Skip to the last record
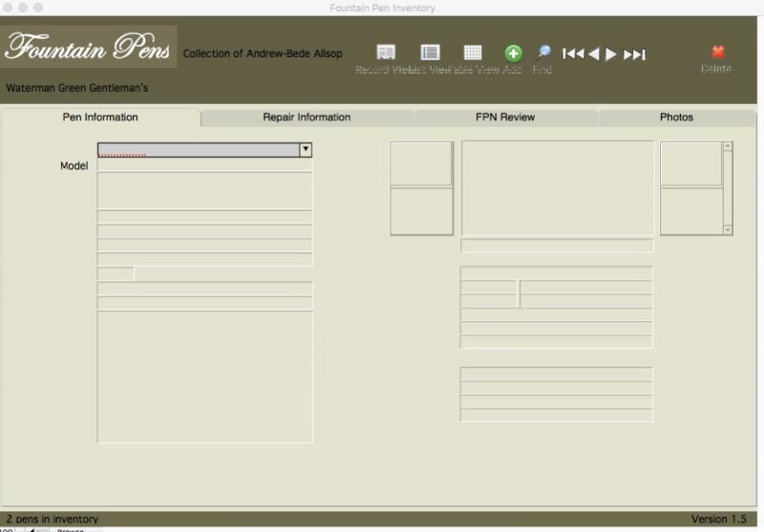The image size is (764, 532). pos(634,54)
